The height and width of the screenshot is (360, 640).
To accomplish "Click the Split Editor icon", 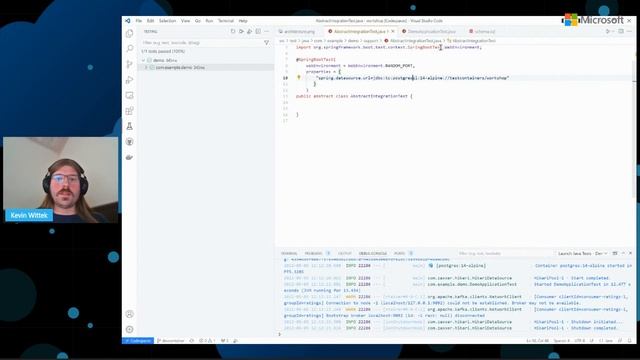I will tap(621, 31).
